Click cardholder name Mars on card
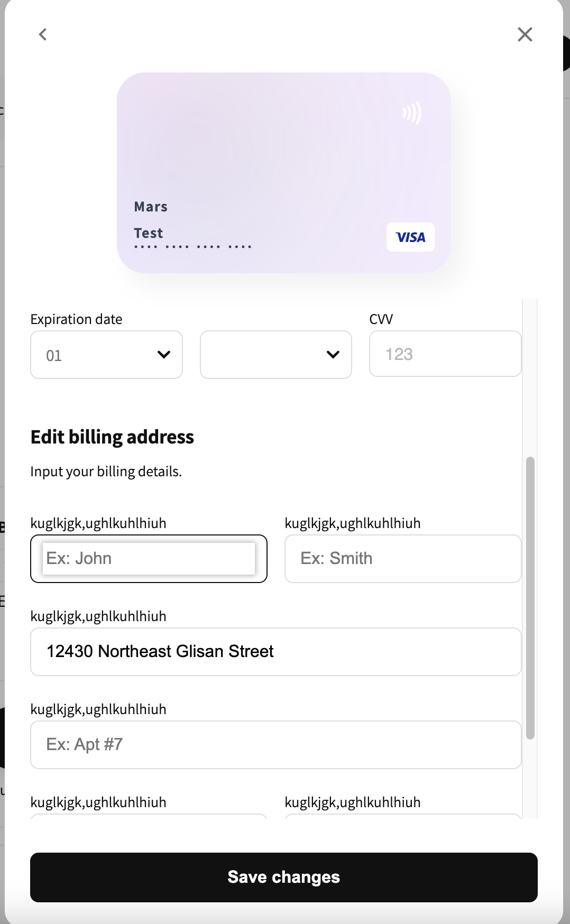This screenshot has width=570, height=924. [x=151, y=207]
